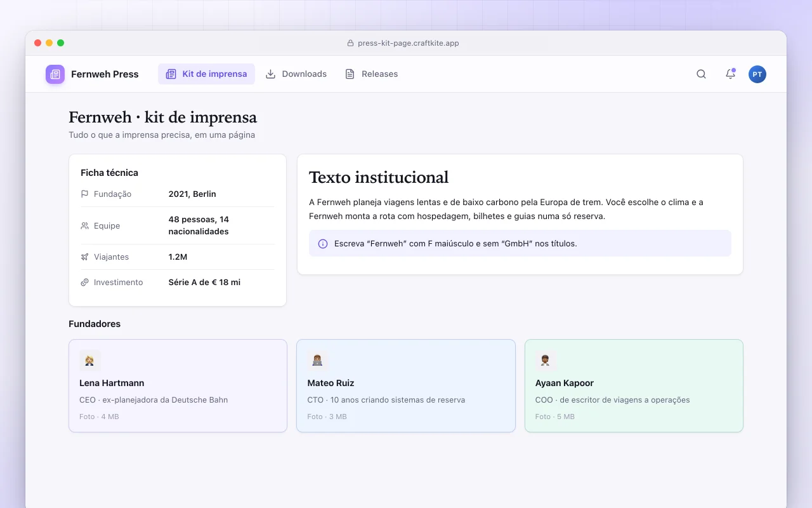The image size is (812, 508).
Task: Click the lock icon in the address bar
Action: click(x=350, y=43)
